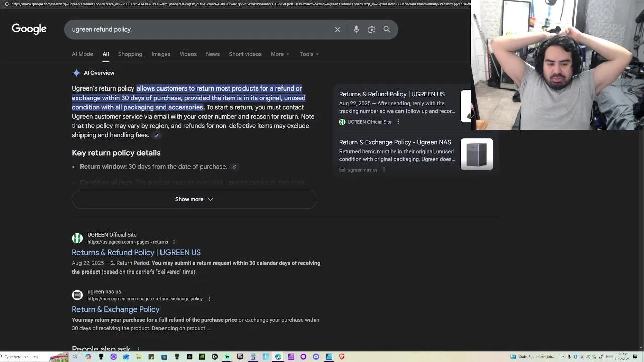The width and height of the screenshot is (644, 362).
Task: Switch to Short videos tab
Action: [x=245, y=54]
